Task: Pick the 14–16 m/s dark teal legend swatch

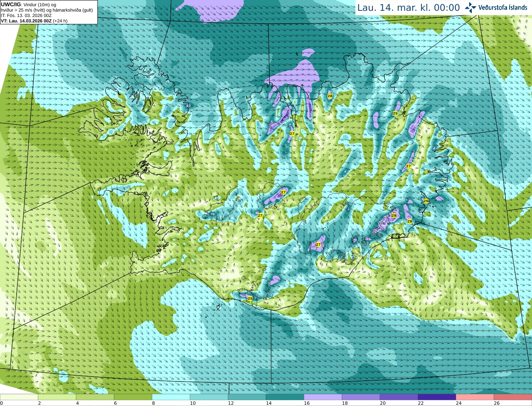Action: pyautogui.click(x=285, y=397)
